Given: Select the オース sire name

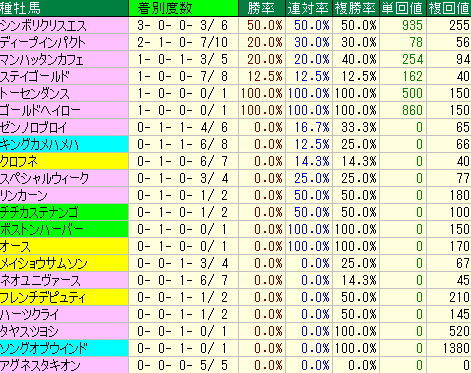Looking at the screenshot, I should pyautogui.click(x=15, y=246).
